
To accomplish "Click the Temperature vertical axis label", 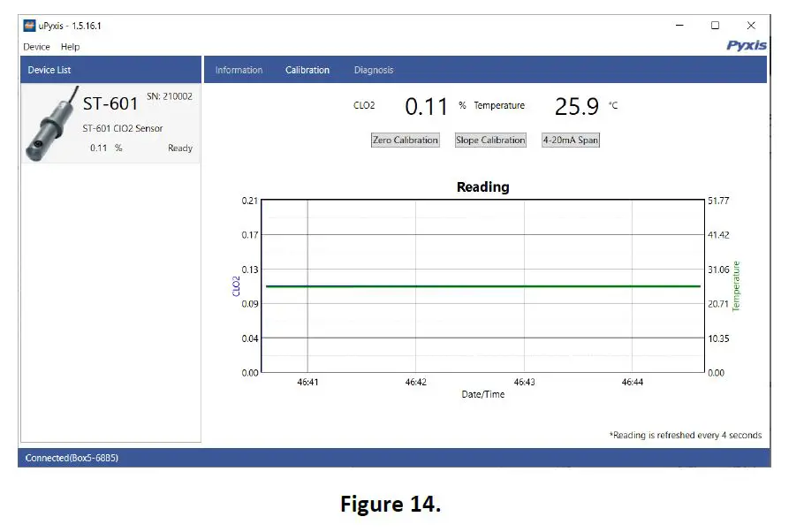I will (x=736, y=286).
